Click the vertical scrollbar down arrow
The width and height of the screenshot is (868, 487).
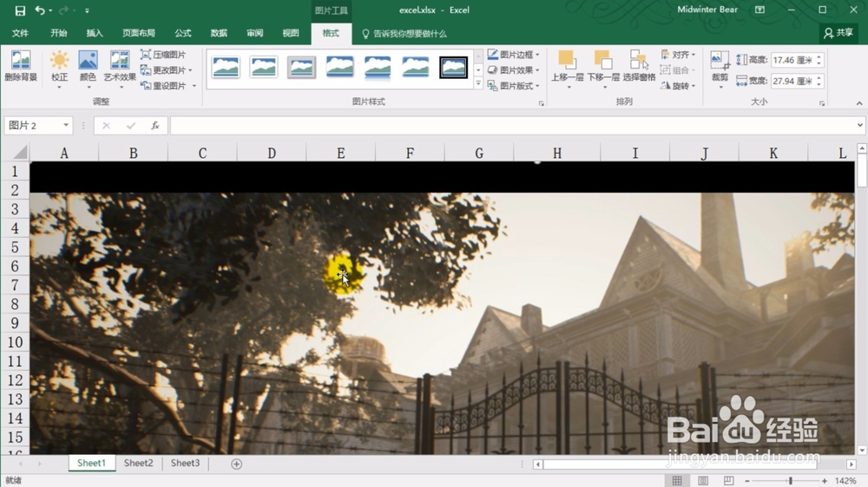(862, 450)
